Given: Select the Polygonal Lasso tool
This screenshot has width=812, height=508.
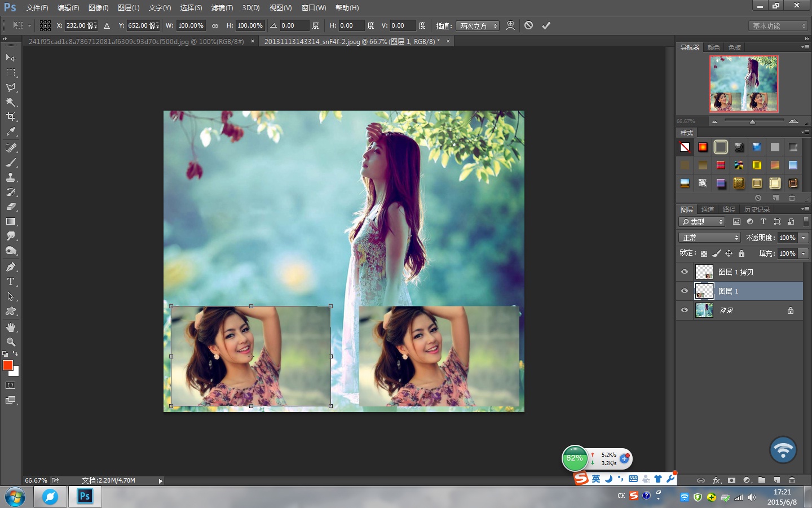Looking at the screenshot, I should pos(11,87).
